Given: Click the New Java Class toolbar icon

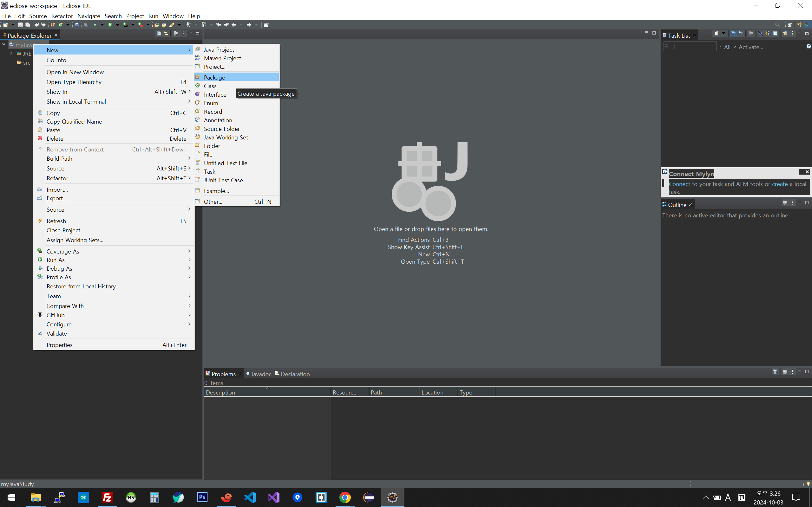Looking at the screenshot, I should (x=61, y=25).
